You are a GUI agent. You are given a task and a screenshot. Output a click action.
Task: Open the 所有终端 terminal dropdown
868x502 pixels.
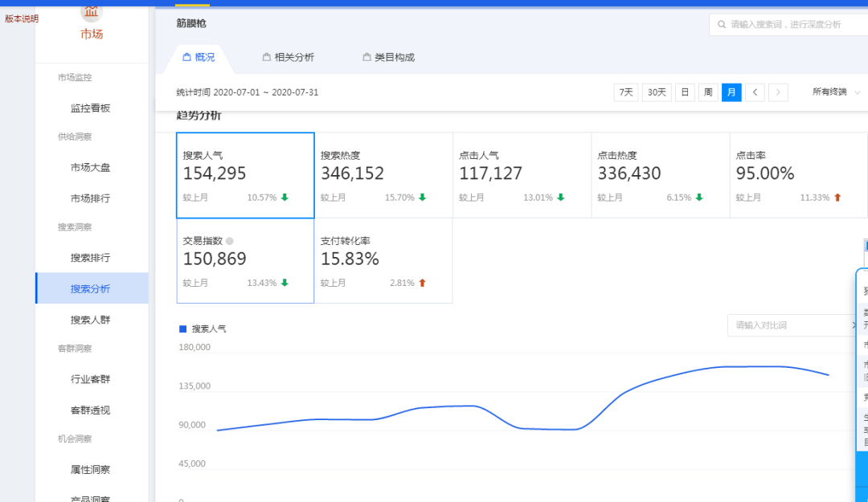pyautogui.click(x=830, y=92)
